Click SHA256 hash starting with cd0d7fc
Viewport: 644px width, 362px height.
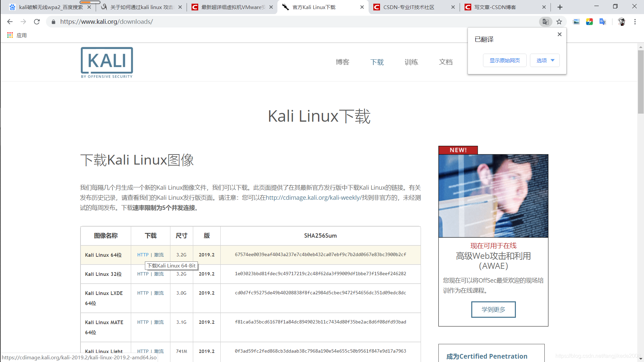coord(320,293)
